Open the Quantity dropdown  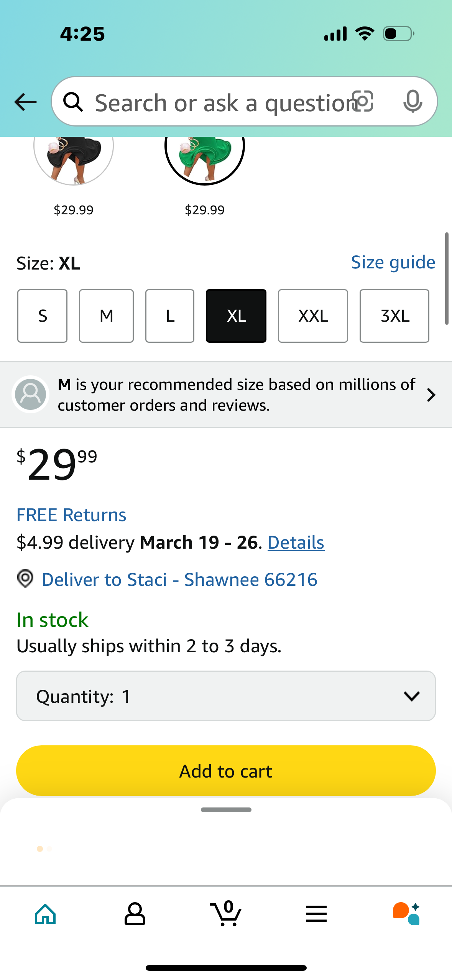tap(226, 696)
